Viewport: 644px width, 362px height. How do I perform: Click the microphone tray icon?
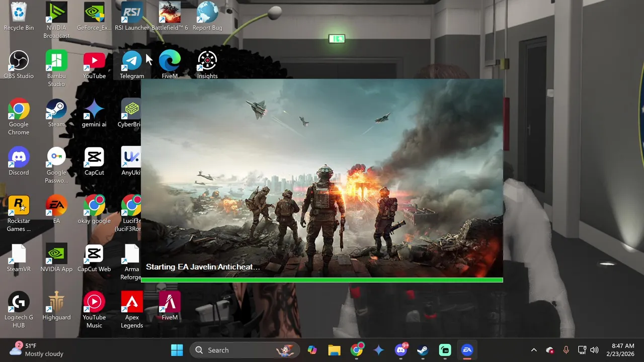[566, 350]
